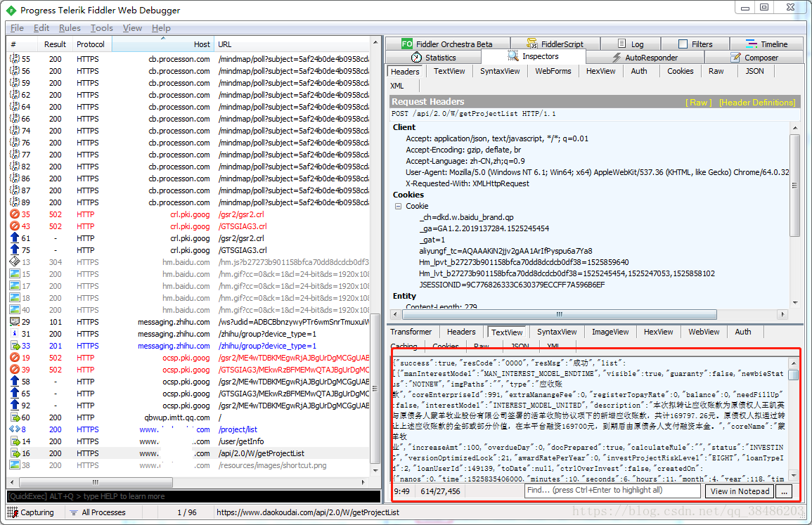812x525 pixels.
Task: Click the Find search field
Action: point(612,491)
